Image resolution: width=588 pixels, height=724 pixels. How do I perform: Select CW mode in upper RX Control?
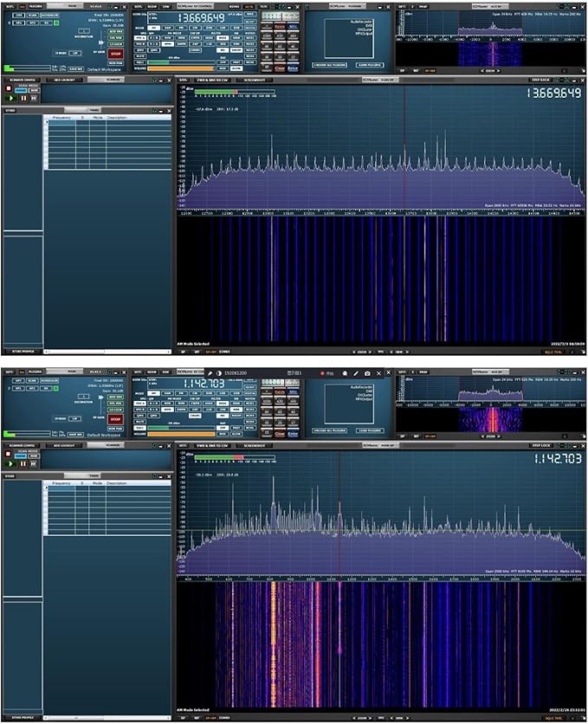[195, 28]
